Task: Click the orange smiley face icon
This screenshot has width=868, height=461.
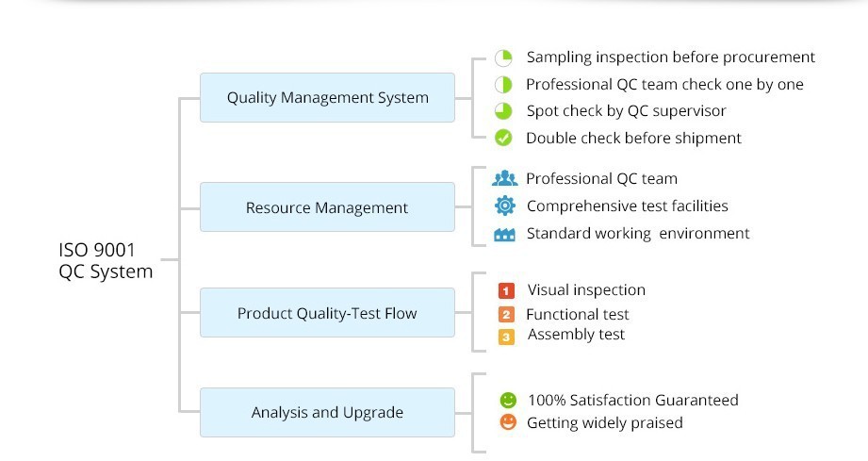Action: pyautogui.click(x=508, y=423)
